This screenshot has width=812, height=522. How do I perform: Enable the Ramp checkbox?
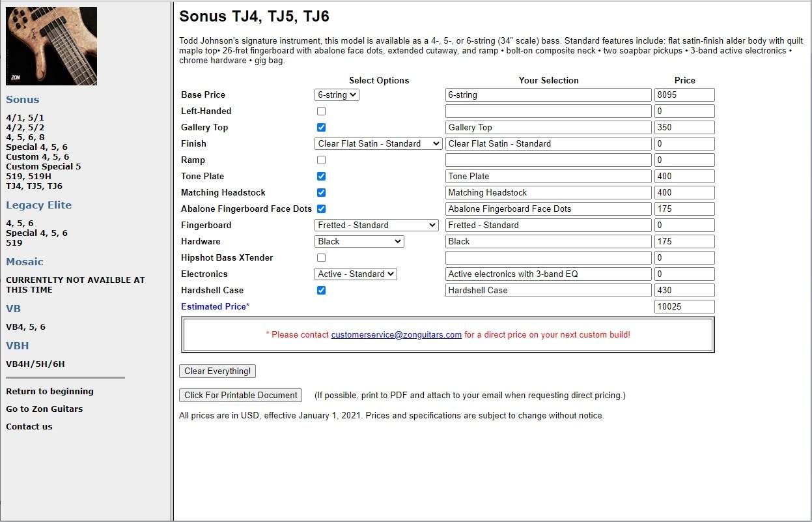coord(321,160)
